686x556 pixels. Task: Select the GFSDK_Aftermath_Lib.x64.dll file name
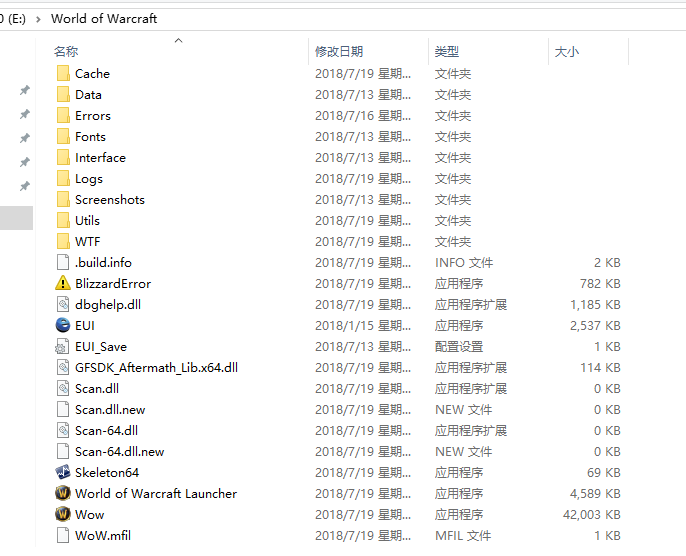(x=156, y=367)
